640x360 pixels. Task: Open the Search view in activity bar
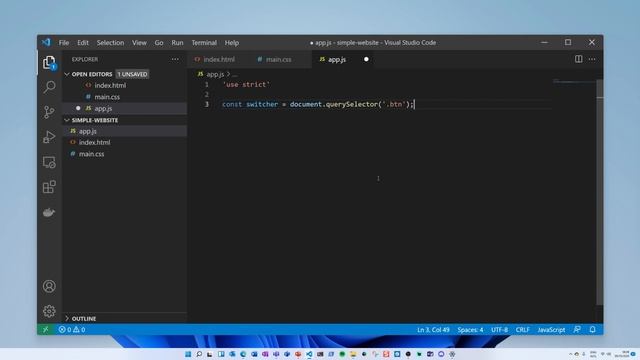tap(49, 87)
